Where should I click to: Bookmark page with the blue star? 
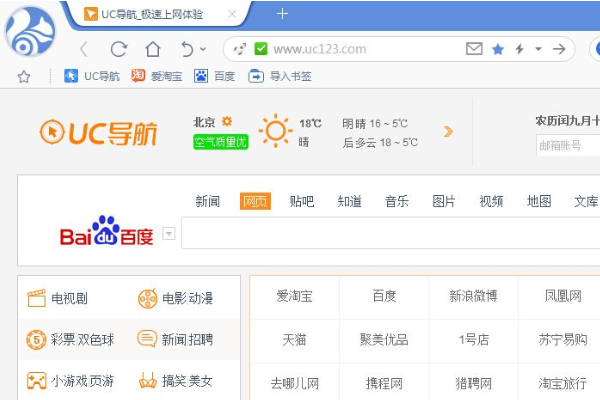[x=498, y=49]
